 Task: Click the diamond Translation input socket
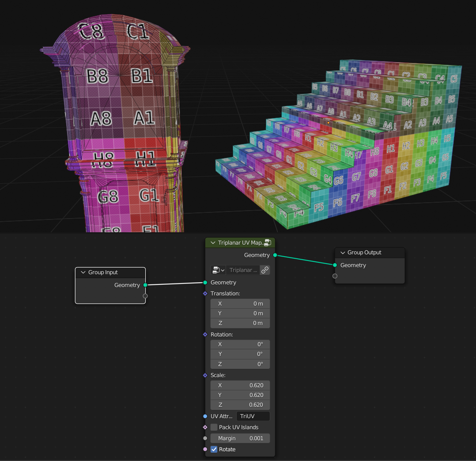click(x=205, y=293)
